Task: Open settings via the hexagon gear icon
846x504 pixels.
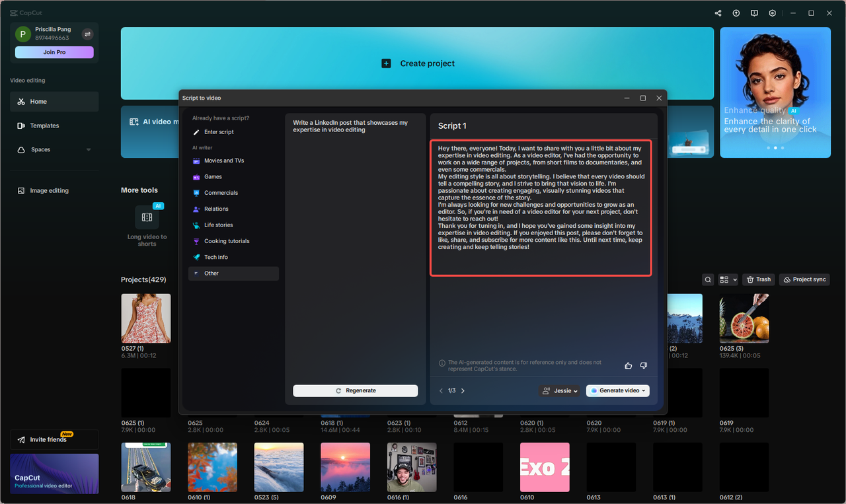Action: (x=773, y=13)
